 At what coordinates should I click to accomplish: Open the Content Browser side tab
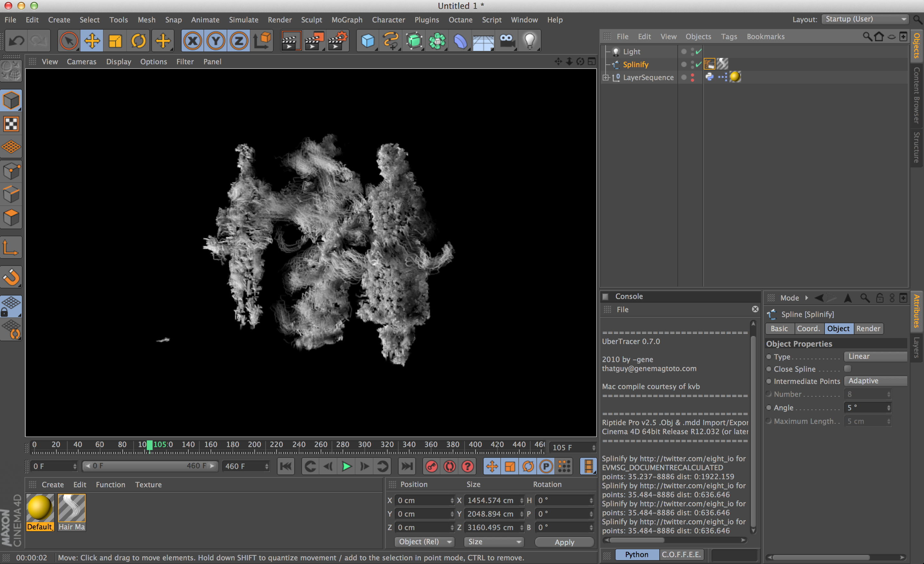click(917, 95)
